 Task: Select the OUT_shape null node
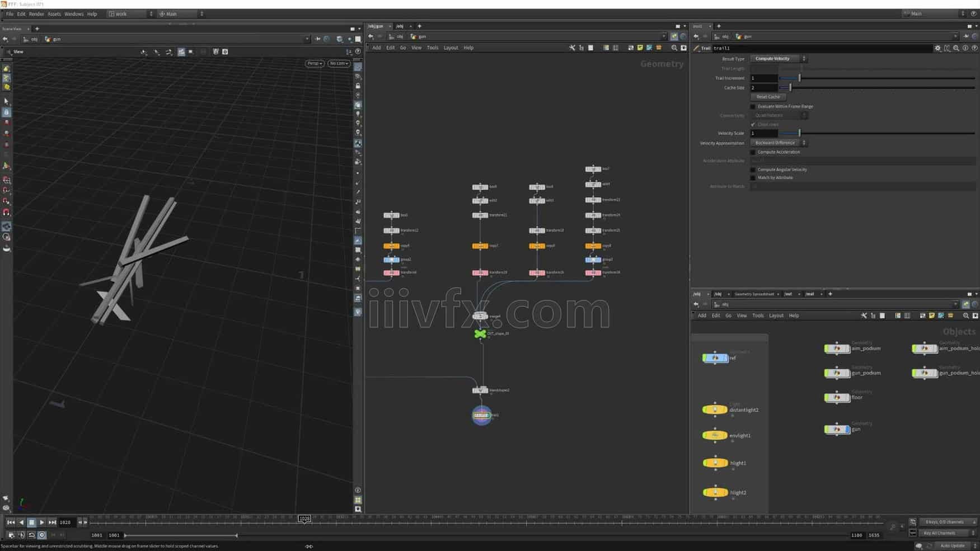tap(480, 334)
